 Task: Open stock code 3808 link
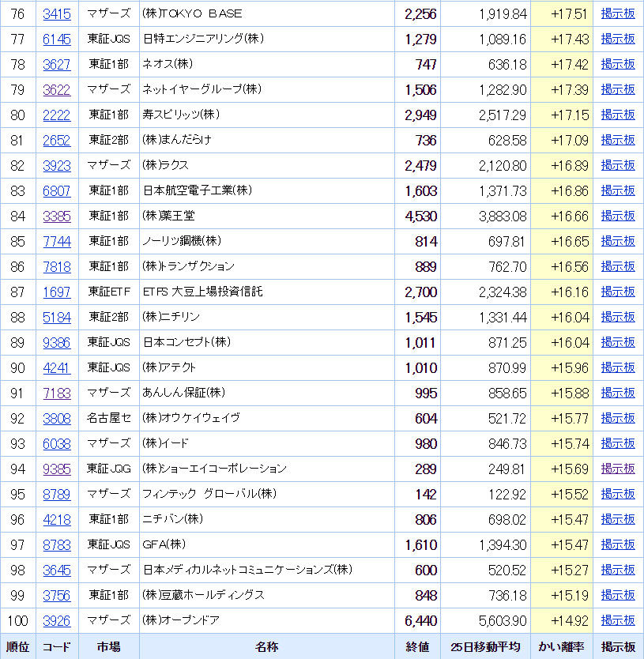[x=57, y=418]
